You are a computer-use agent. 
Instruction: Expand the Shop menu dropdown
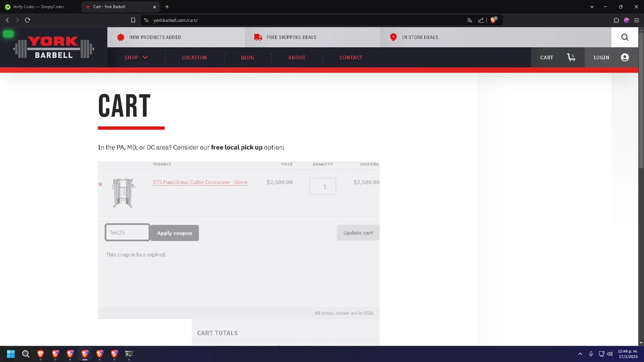click(136, 57)
